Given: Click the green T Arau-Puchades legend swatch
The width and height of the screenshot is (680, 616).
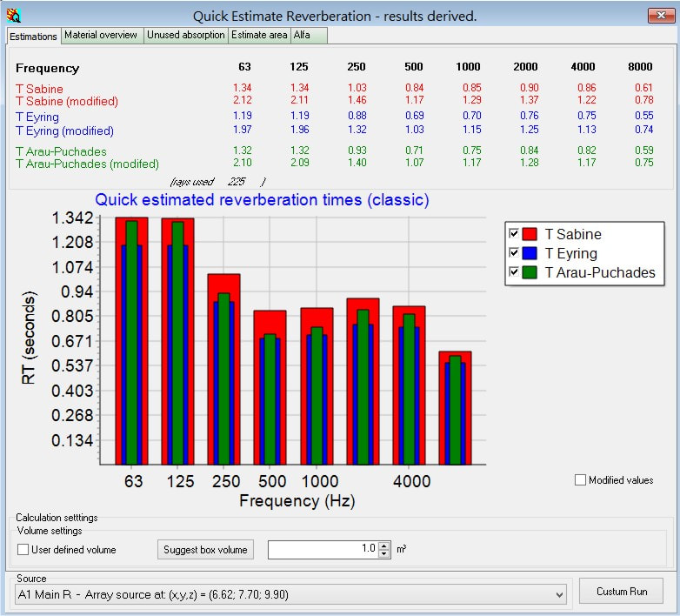Looking at the screenshot, I should coord(530,272).
